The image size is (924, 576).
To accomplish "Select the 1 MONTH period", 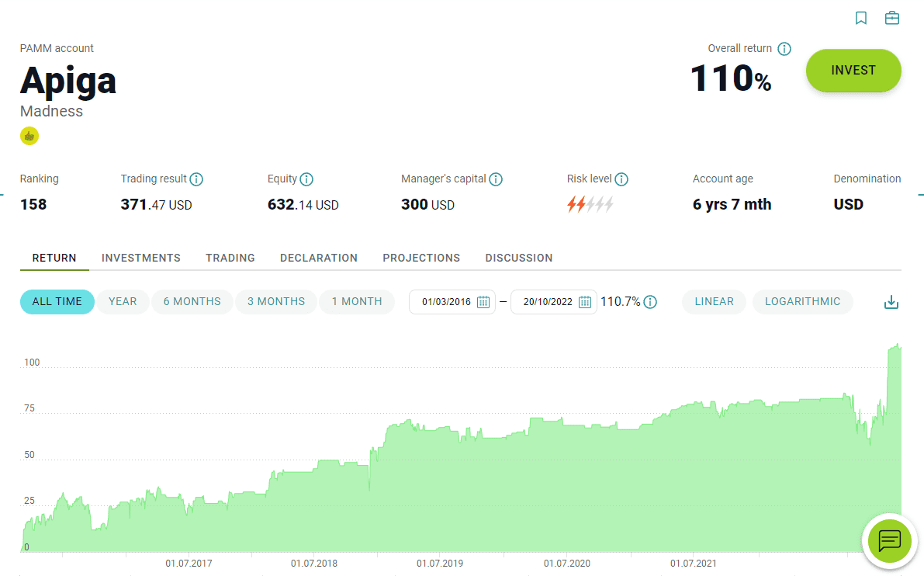I will point(357,302).
